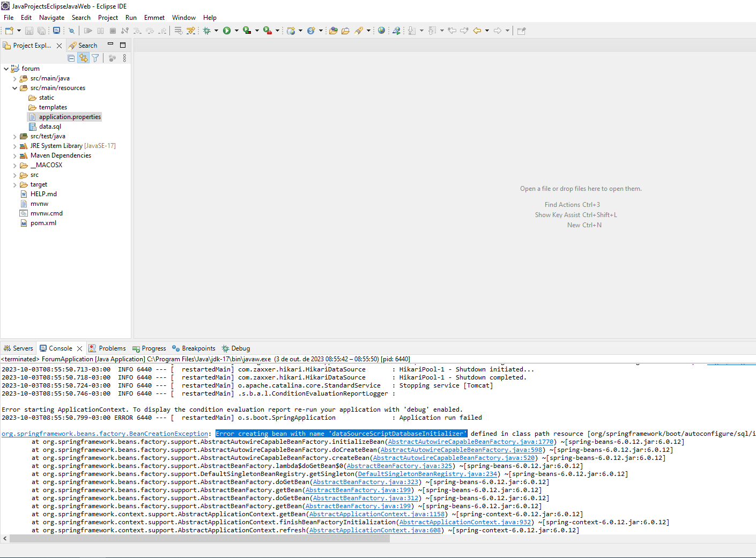Screen dimensions: 756x558
Task: Click the Coverage run icon
Action: (x=247, y=31)
